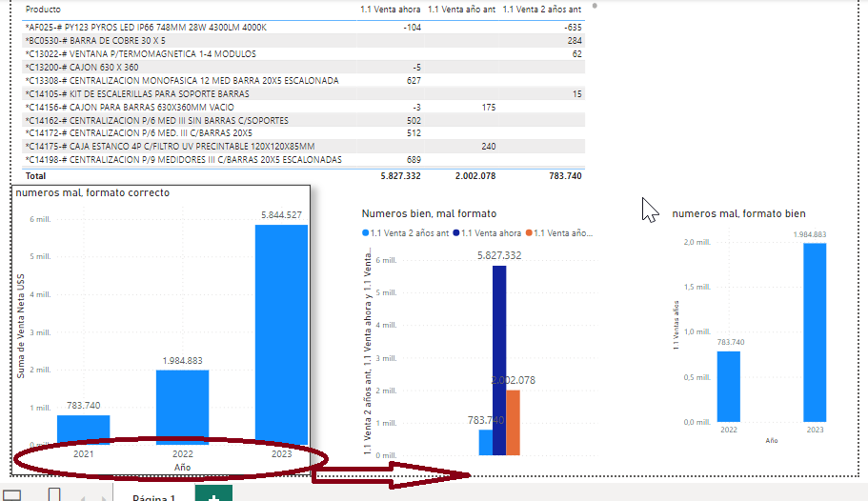
Task: Select the 2021 bar in left chart
Action: [84, 430]
